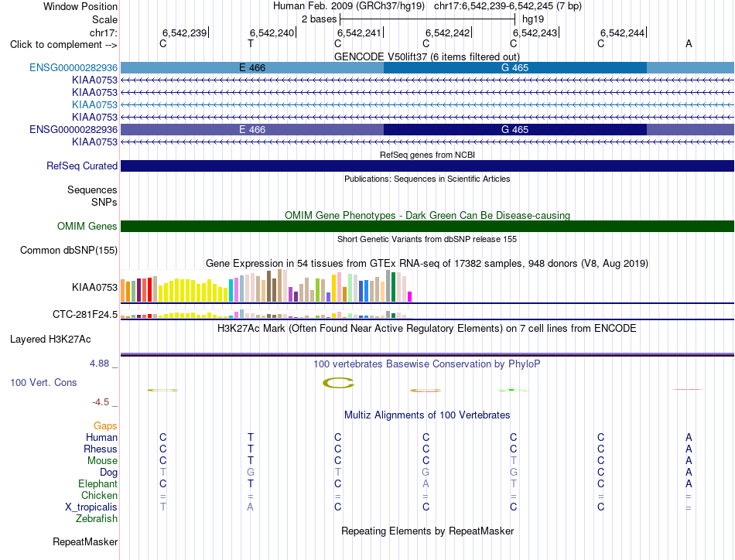Image resolution: width=735 pixels, height=560 pixels.
Task: Open the CTC-281F24.5 expression bar chart
Action: pyautogui.click(x=266, y=314)
